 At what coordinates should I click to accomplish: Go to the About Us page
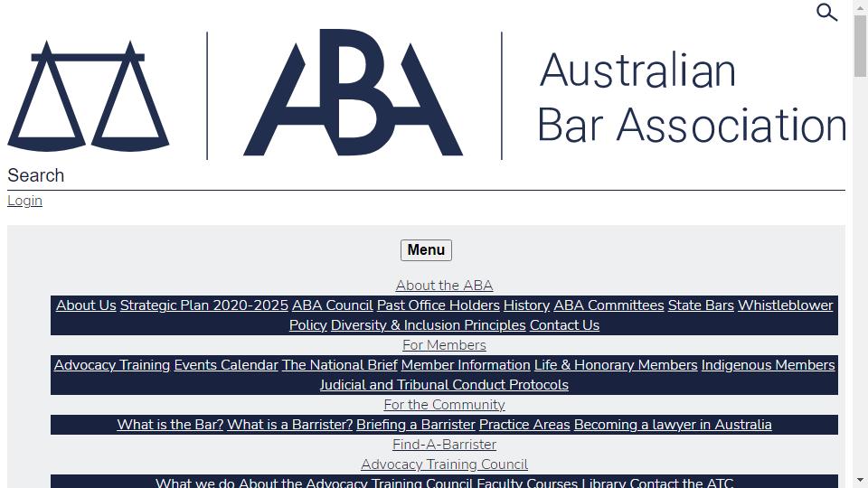click(86, 305)
